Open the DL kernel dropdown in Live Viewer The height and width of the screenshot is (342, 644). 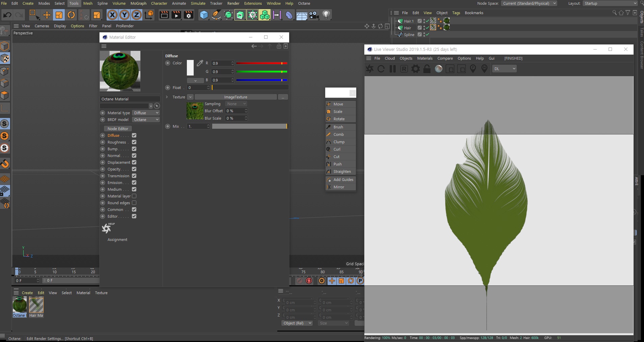[504, 69]
